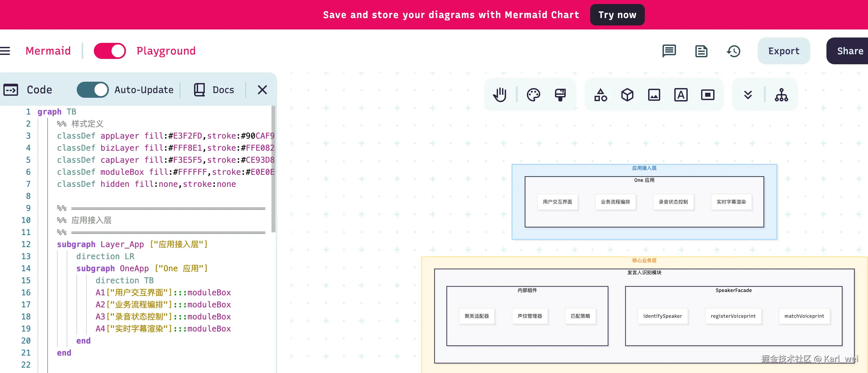
Task: Insert image using picture icon
Action: coord(654,95)
